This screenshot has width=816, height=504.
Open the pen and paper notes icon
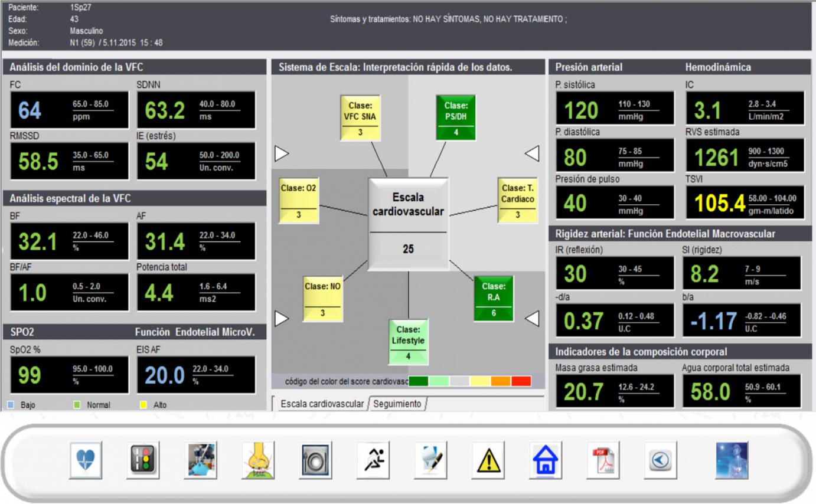pos(430,460)
